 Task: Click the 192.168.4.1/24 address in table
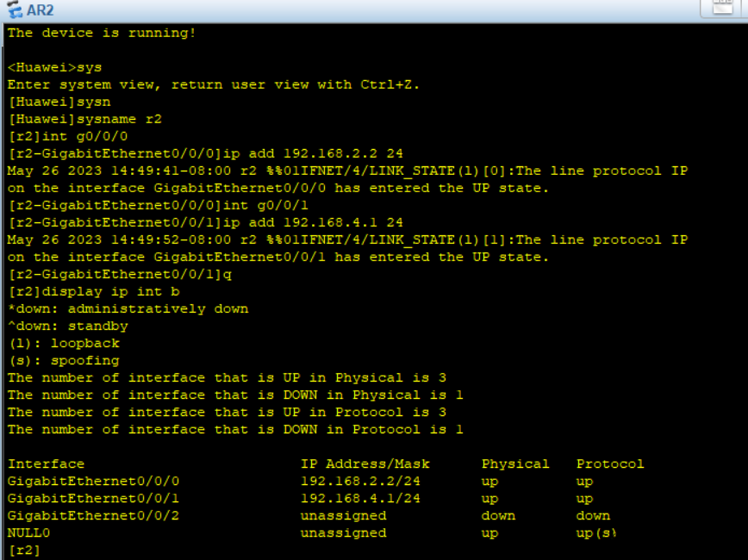pos(360,498)
